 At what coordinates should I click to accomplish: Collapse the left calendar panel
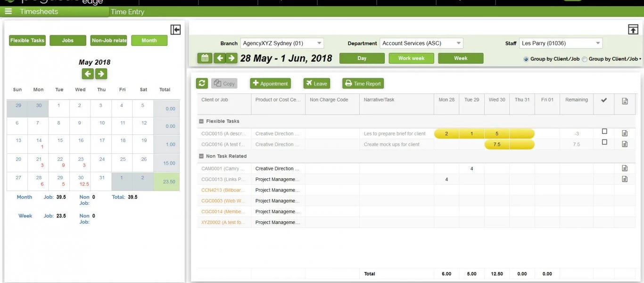[175, 30]
